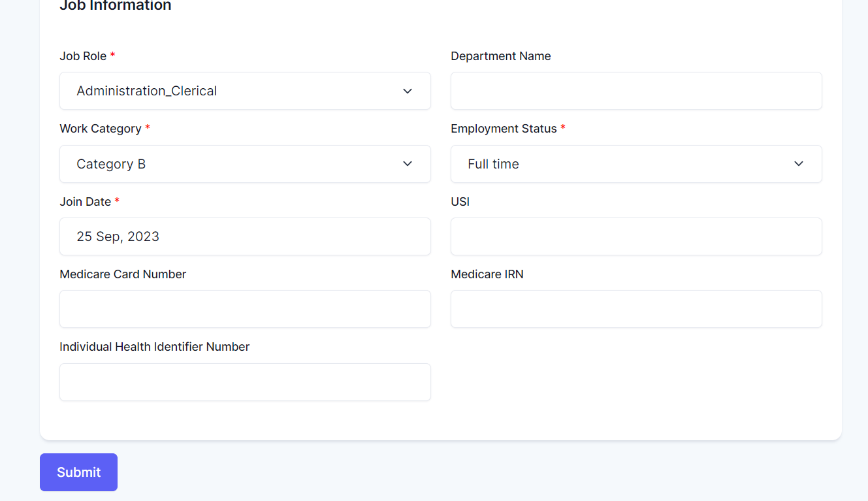Screen dimensions: 868x501
Task: Click the Job Information heading text
Action: [116, 5]
